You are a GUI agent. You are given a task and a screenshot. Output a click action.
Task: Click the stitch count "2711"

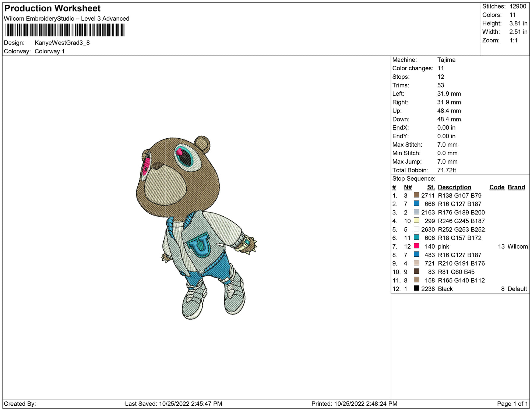point(428,195)
